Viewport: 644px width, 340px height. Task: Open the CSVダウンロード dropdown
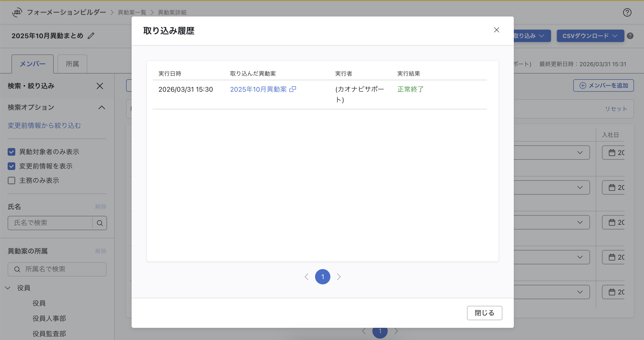[x=590, y=36]
